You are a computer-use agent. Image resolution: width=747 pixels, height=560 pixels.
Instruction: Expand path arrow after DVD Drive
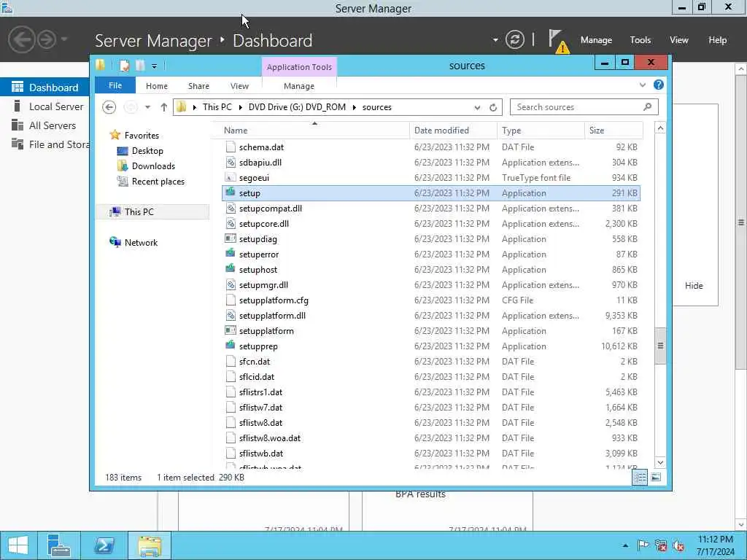coord(355,107)
